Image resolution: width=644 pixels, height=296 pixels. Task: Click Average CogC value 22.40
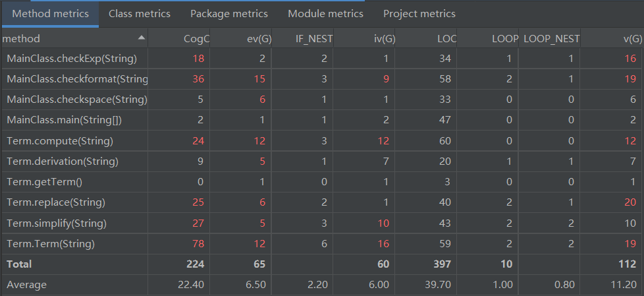(192, 285)
